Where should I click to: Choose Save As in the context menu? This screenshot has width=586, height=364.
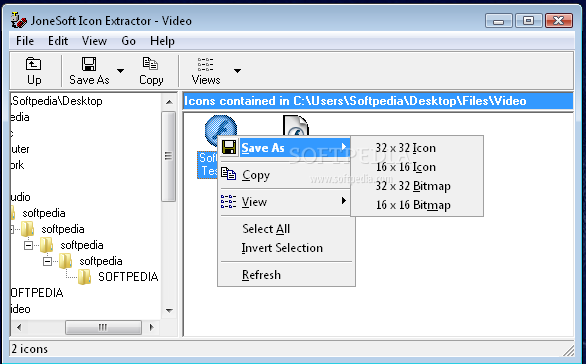coord(285,148)
